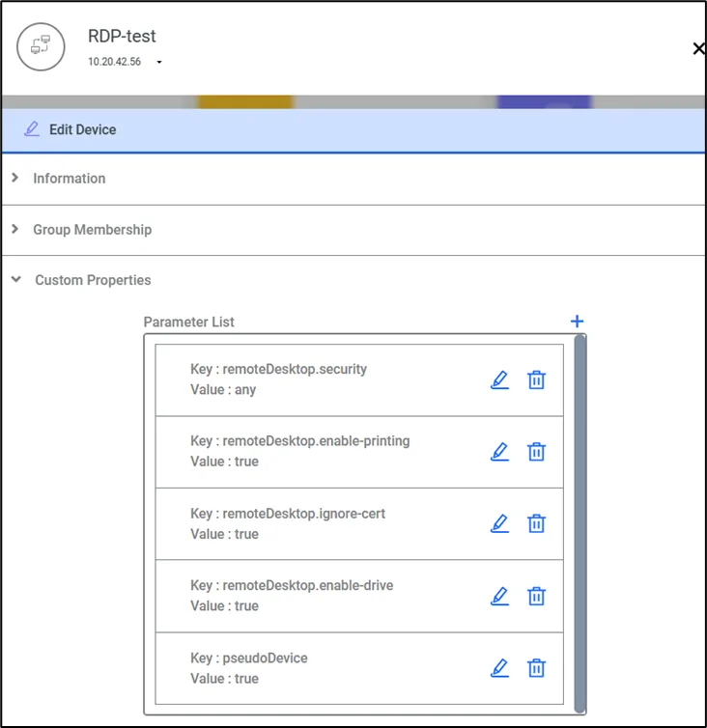Open the dropdown arrow next to 10.20.42.56
The height and width of the screenshot is (728, 707).
[x=159, y=62]
